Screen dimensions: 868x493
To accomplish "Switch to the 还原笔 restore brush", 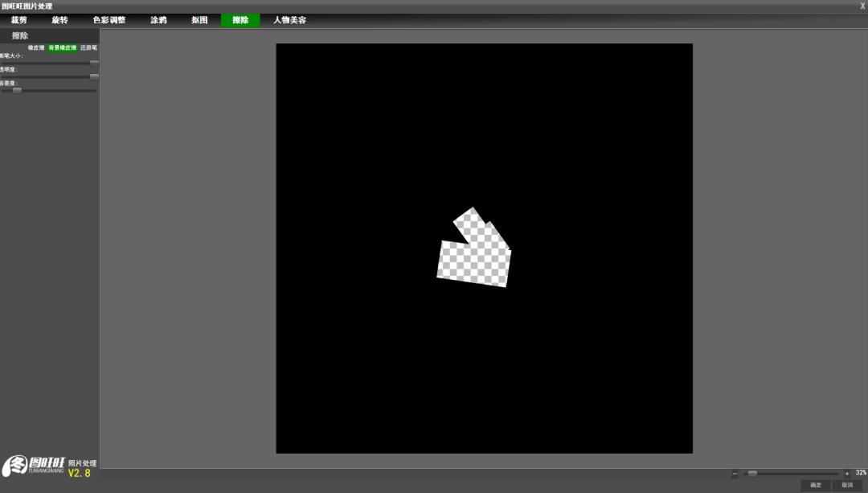I will 88,48.
